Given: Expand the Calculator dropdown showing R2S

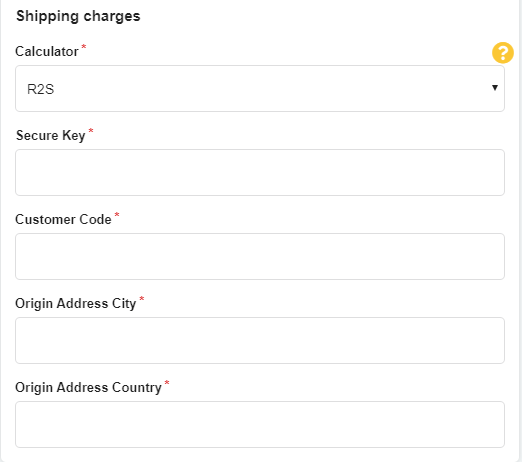Looking at the screenshot, I should tap(260, 88).
